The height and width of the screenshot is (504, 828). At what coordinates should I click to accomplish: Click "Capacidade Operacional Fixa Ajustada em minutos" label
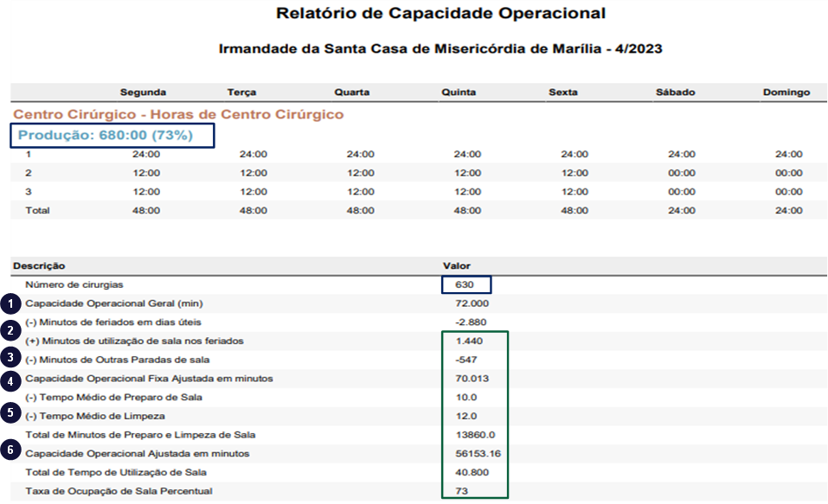pos(149,379)
